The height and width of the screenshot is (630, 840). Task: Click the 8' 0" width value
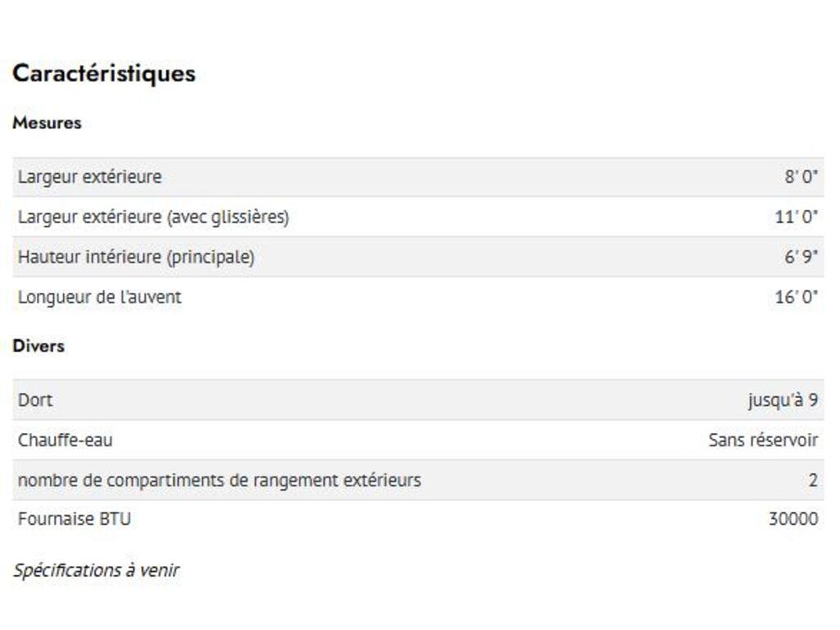click(801, 176)
